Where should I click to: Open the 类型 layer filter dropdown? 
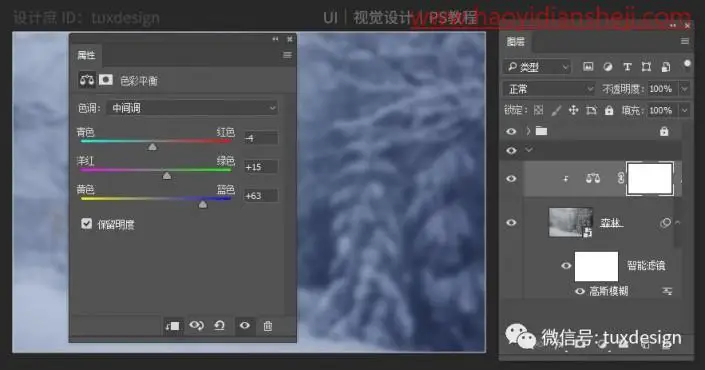(536, 67)
